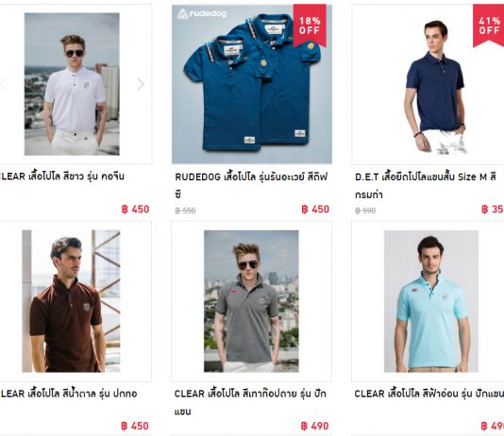Viewport: 504px width, 436px height.
Task: Click the previous-image arrow on the white polo
Action: pyautogui.click(x=3, y=84)
